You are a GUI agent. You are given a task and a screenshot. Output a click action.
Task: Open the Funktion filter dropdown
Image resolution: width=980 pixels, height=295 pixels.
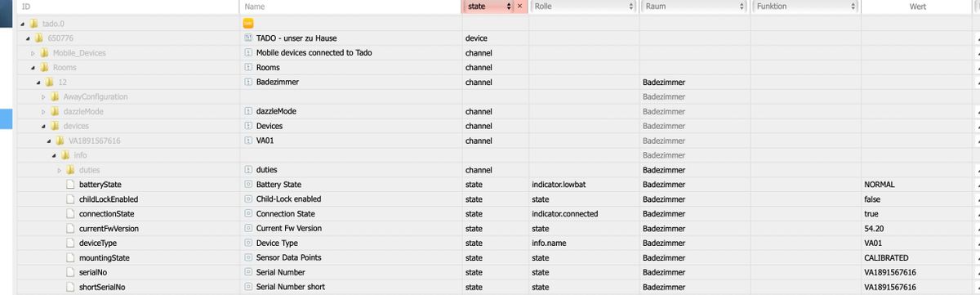click(x=804, y=7)
